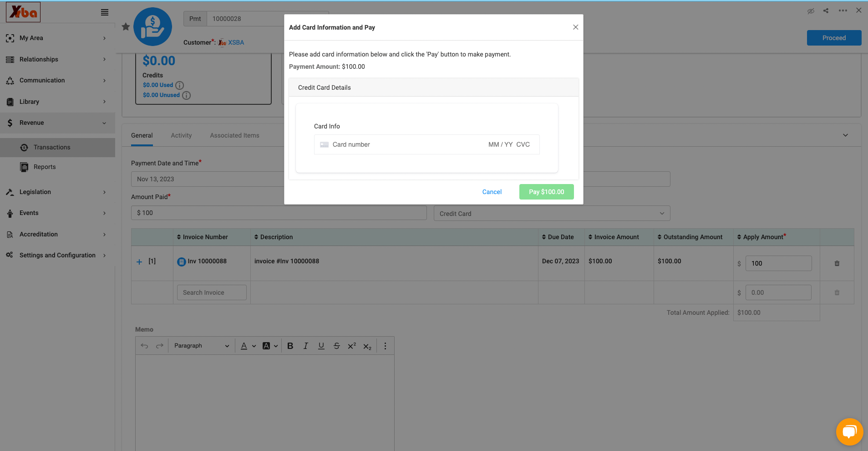
Task: Click the favorite star icon
Action: pyautogui.click(x=126, y=27)
